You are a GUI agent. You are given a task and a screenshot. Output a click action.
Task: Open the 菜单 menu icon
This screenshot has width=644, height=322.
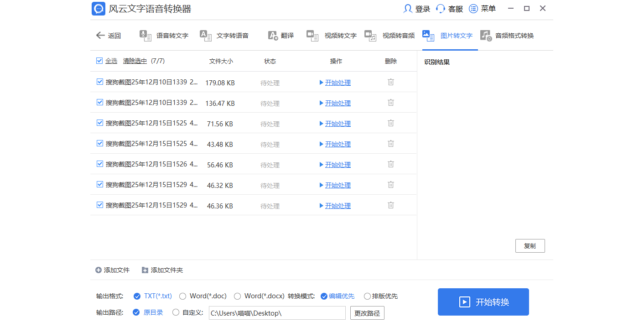coord(473,8)
